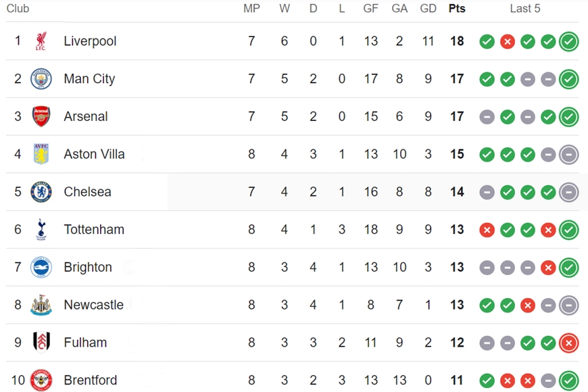This screenshot has height=392, width=588.
Task: Click the Club column header
Action: pos(18,9)
